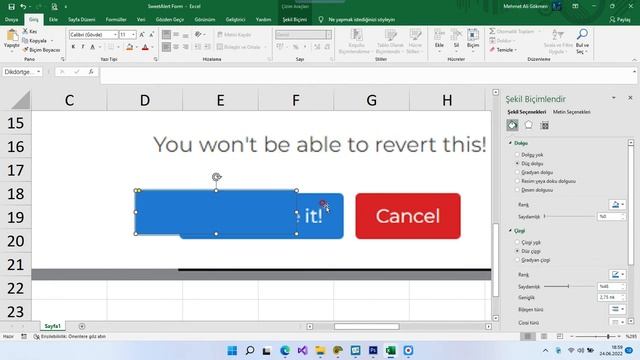
Task: Select Desen dolgusu radio option
Action: coord(518,190)
